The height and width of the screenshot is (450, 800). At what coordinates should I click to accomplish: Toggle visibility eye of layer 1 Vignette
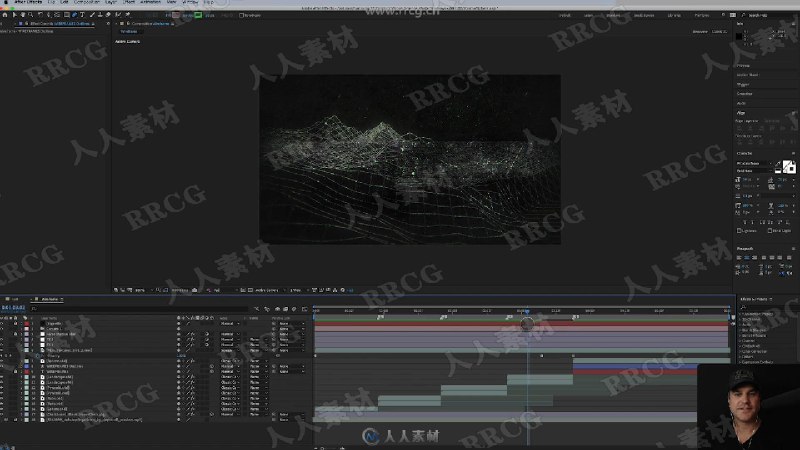pyautogui.click(x=2, y=323)
